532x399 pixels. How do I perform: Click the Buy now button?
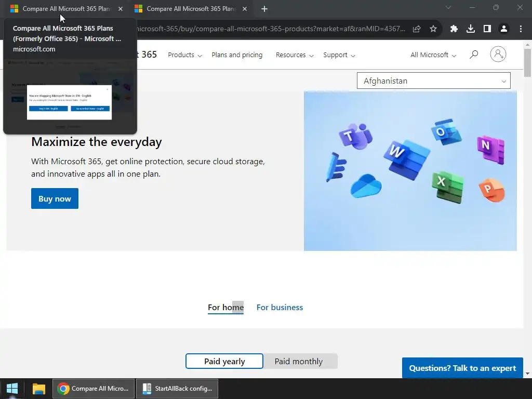[x=55, y=198]
